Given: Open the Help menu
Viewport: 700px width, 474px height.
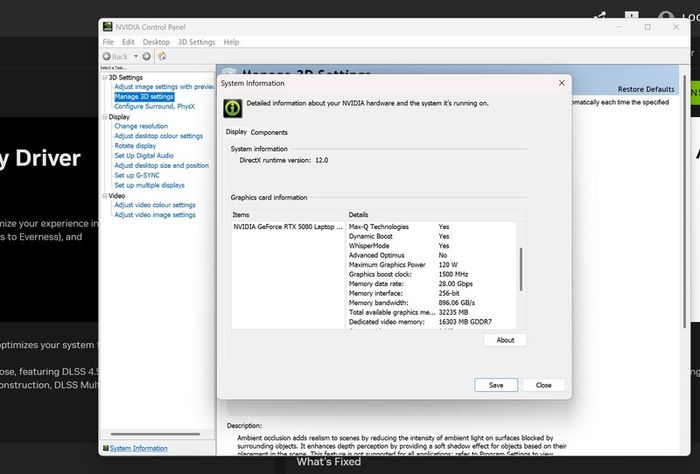Looking at the screenshot, I should pyautogui.click(x=231, y=42).
